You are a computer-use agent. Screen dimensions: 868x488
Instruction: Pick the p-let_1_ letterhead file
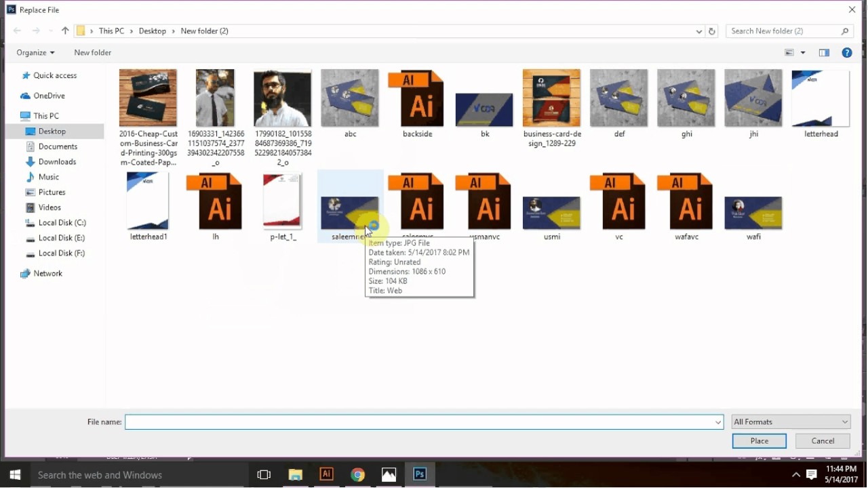click(x=283, y=207)
